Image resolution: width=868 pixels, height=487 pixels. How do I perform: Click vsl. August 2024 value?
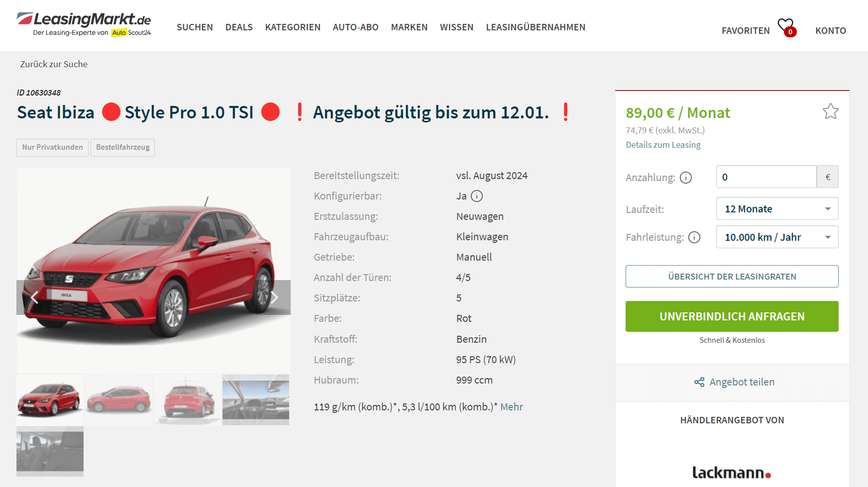click(492, 176)
